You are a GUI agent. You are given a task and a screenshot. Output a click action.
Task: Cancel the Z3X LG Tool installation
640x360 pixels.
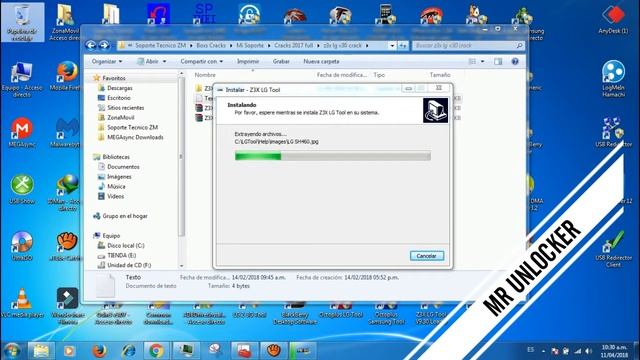click(427, 256)
